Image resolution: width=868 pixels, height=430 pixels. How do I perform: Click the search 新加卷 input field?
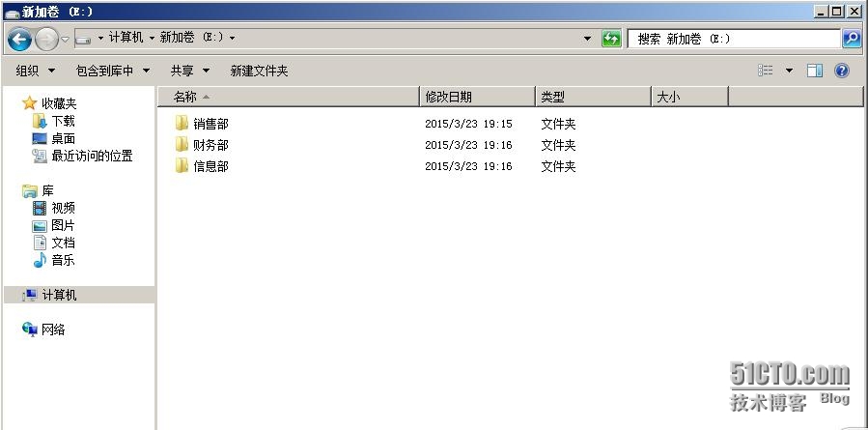tap(734, 39)
